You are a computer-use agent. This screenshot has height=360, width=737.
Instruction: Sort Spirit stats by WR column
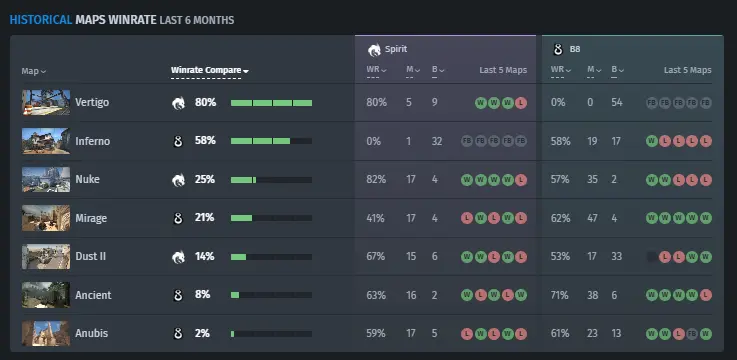pyautogui.click(x=376, y=70)
